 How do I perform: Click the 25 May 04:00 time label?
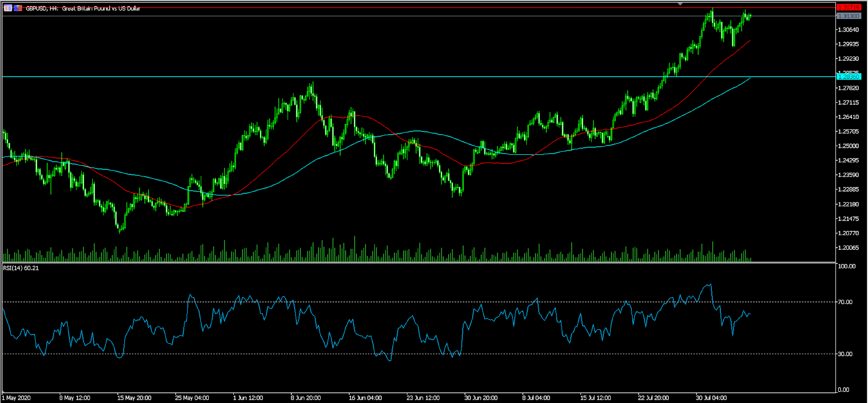point(192,398)
